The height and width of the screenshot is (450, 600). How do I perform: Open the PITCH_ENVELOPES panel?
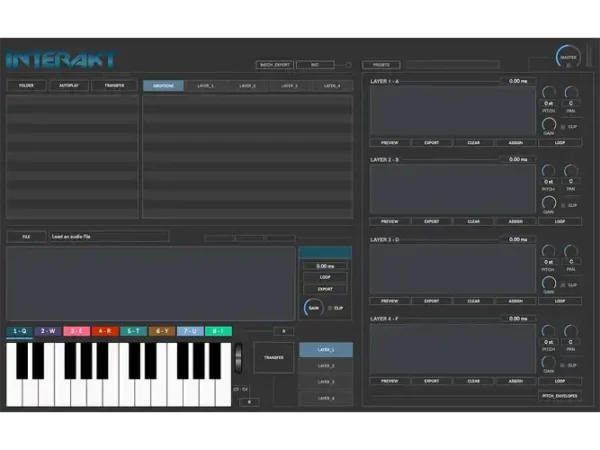[560, 396]
